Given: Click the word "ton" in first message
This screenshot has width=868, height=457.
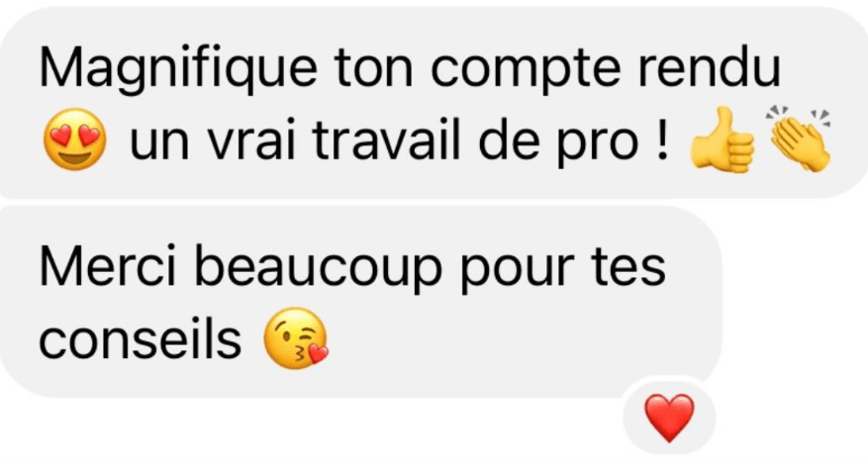Looking at the screenshot, I should tap(374, 69).
